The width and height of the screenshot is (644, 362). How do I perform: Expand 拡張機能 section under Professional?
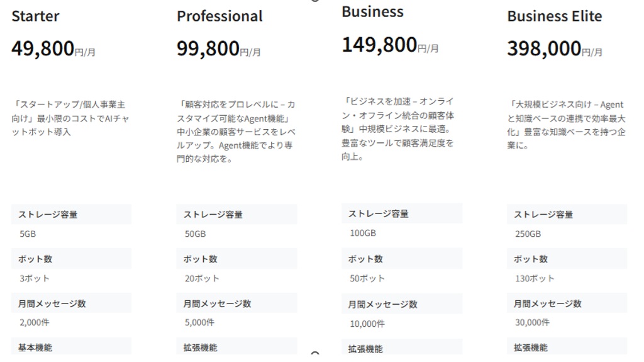point(236,346)
